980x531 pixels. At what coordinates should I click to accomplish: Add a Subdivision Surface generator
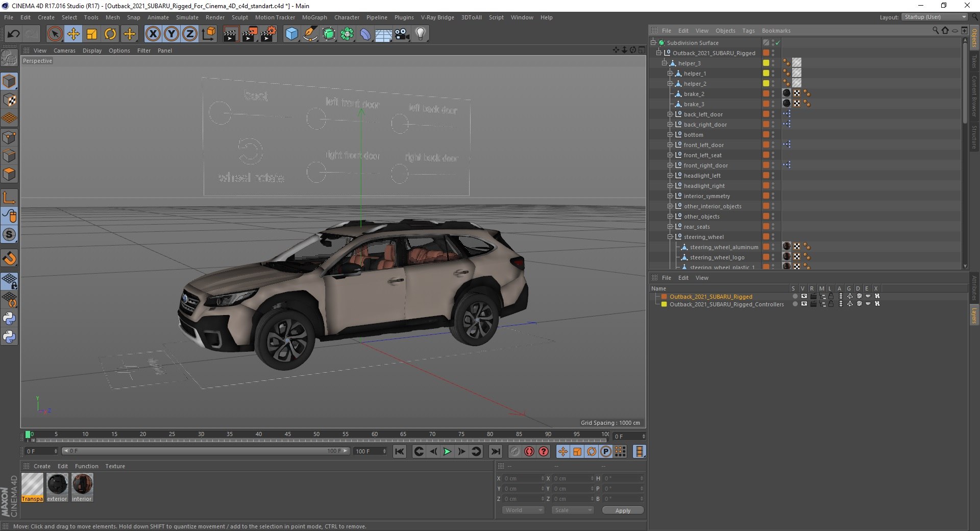point(329,34)
